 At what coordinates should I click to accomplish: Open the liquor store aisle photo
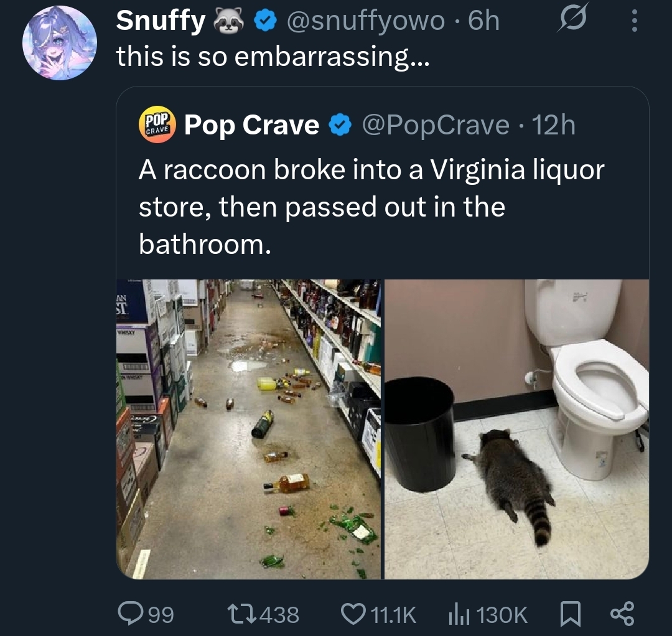pyautogui.click(x=248, y=429)
